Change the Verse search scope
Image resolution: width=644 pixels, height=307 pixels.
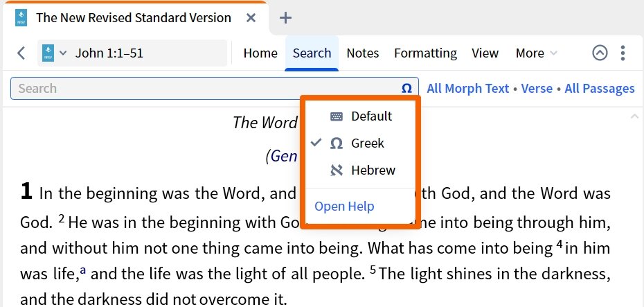click(537, 89)
